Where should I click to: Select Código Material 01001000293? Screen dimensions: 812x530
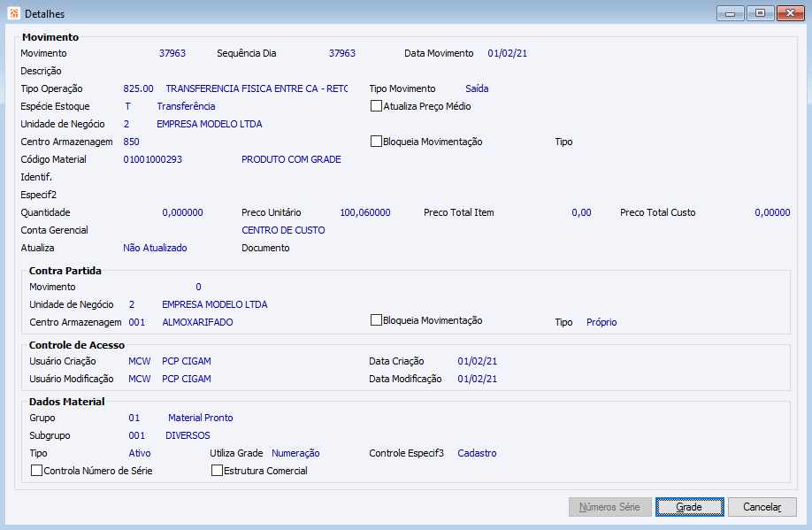pos(153,159)
